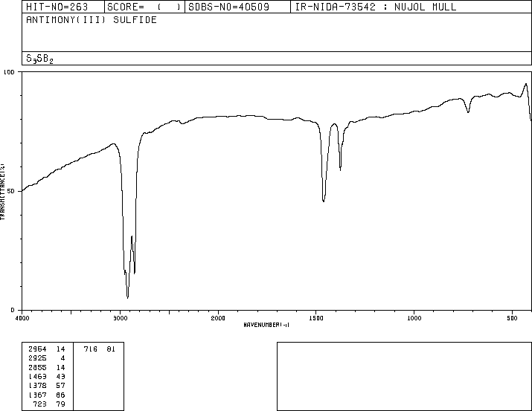Click the 0 transmittance axis label
The width and height of the screenshot is (532, 411).
pyautogui.click(x=13, y=310)
